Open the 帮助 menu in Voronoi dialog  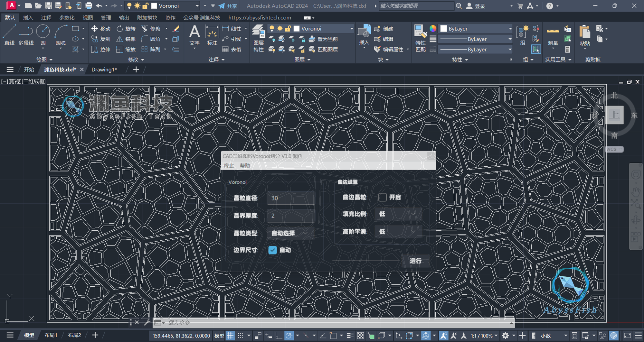point(245,165)
